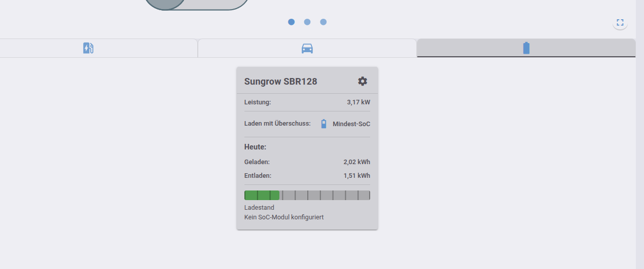
Task: Click the 'Heute:' heading
Action: (x=256, y=147)
